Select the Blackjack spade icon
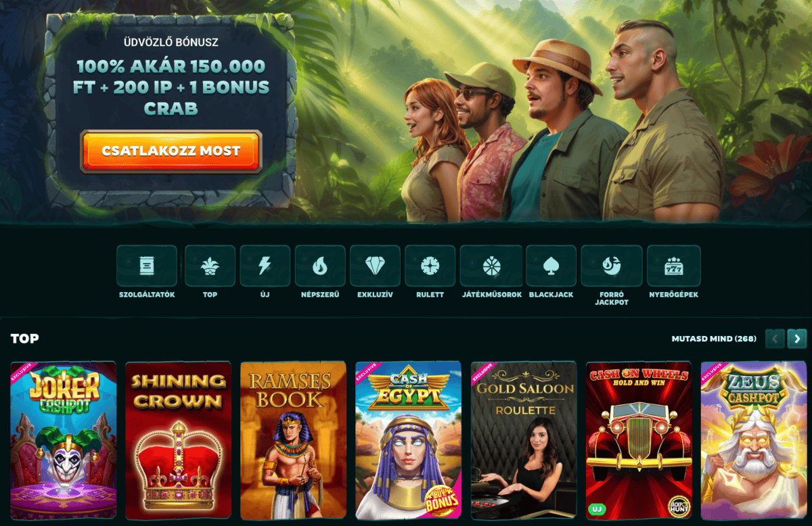The width and height of the screenshot is (812, 526). coord(551,266)
